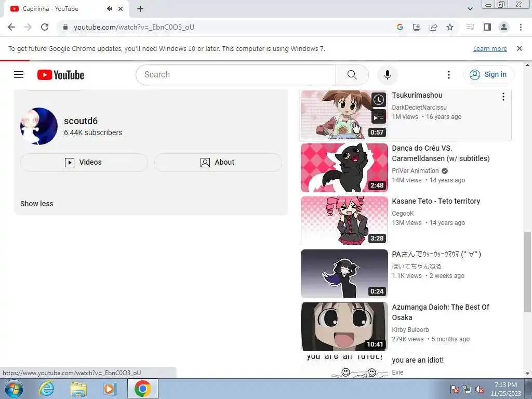Open 'you are an idiot!' video title
532x399 pixels.
coord(418,360)
